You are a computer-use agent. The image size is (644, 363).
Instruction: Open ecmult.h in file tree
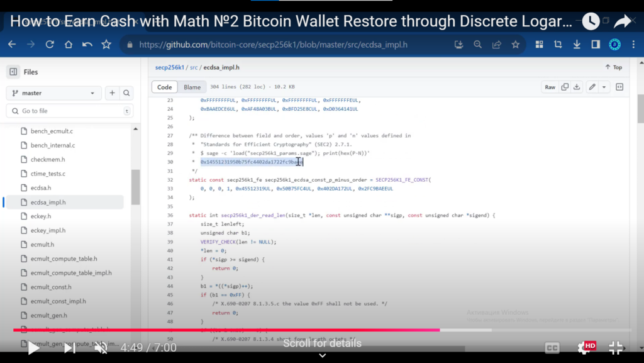click(42, 244)
